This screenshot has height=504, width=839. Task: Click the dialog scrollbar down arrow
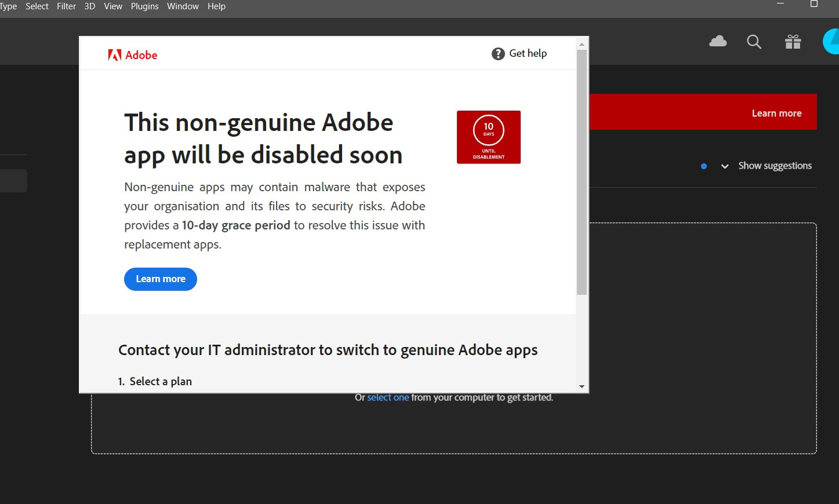(582, 386)
